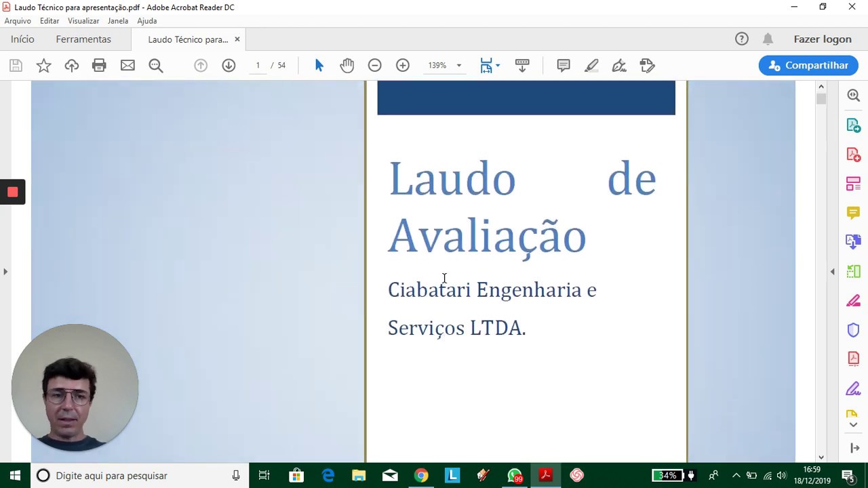868x488 pixels.
Task: Open the Janela menu
Action: click(x=118, y=21)
